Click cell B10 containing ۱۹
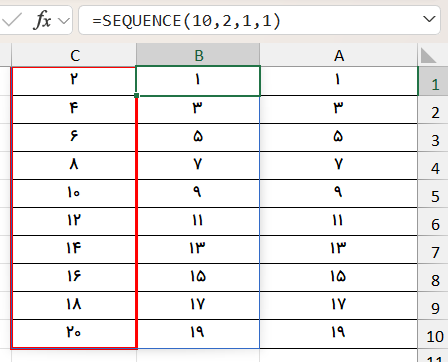Screen dimensions: 448x362 click(198, 334)
